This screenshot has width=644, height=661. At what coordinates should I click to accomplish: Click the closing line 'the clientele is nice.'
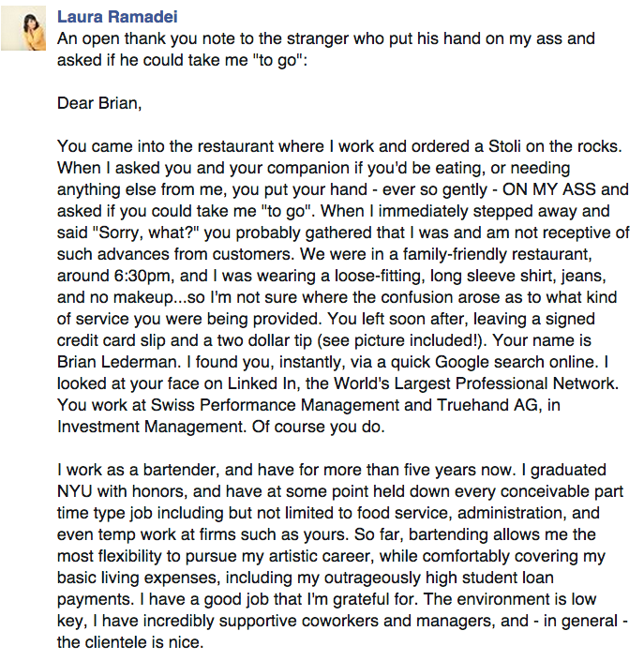[130, 642]
